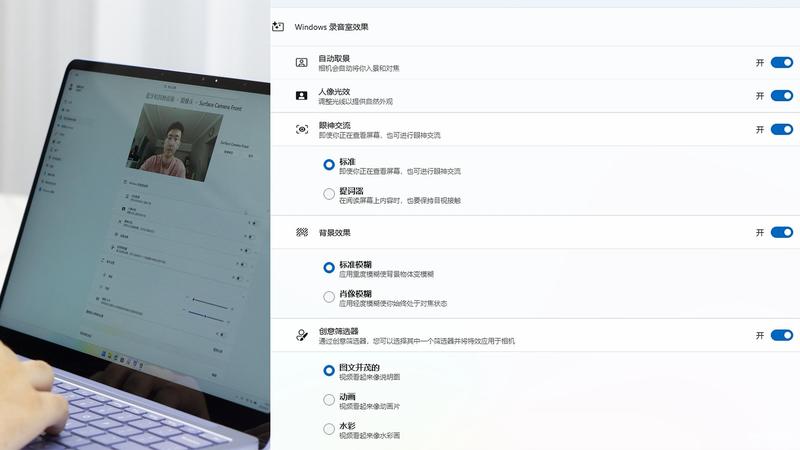Click the 人像光效 setting title
This screenshot has width=800, height=450.
(334, 92)
